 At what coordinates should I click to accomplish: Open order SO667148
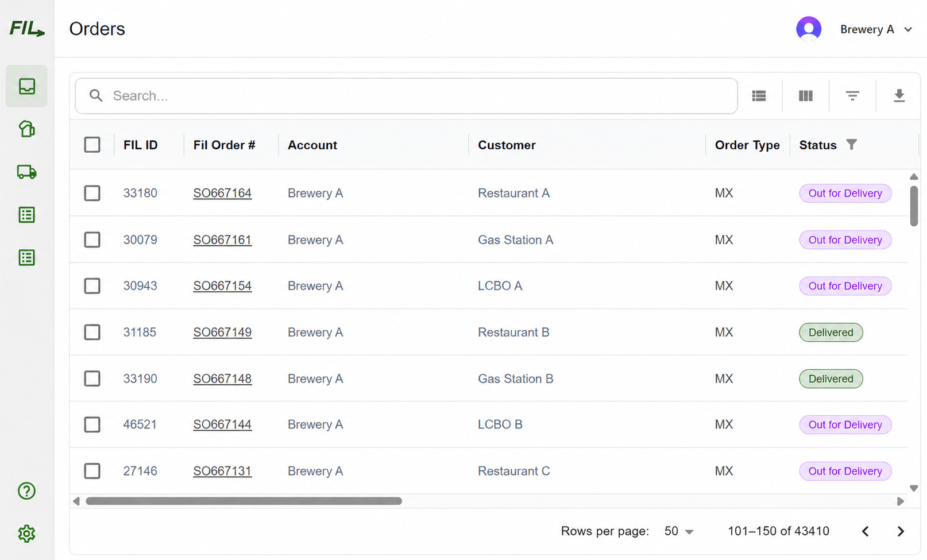coord(222,379)
